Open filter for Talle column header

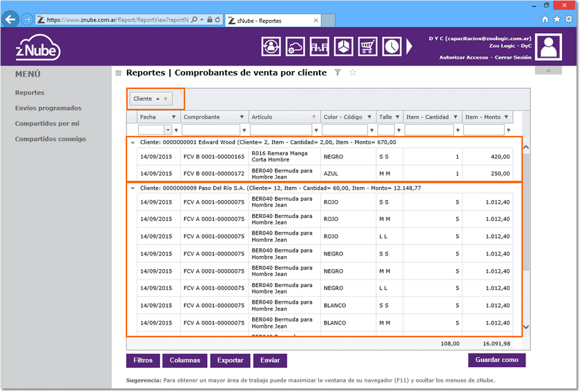[x=397, y=117]
